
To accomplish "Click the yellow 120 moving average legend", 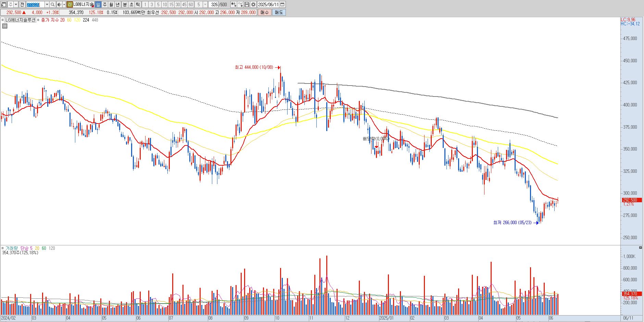I will pos(77,20).
